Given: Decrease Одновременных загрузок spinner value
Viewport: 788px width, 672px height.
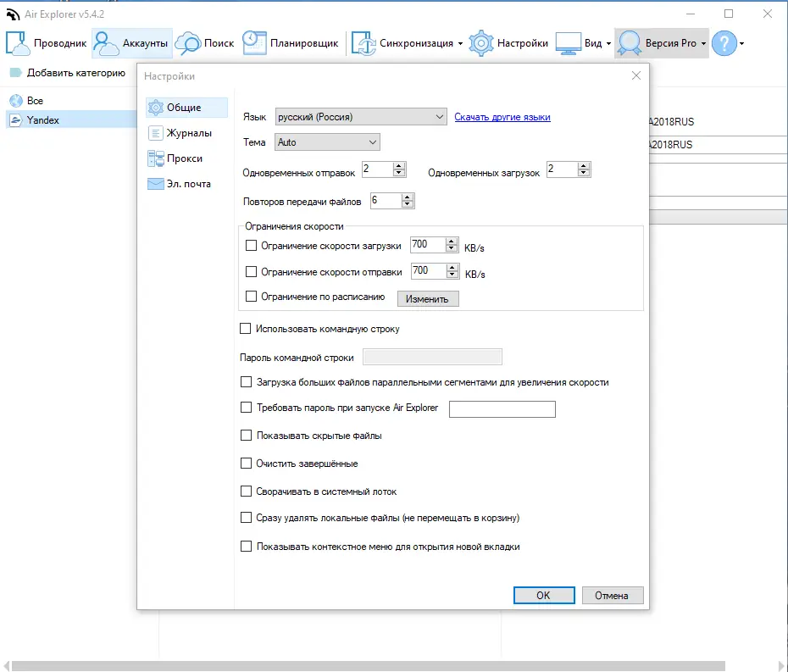Looking at the screenshot, I should click(584, 173).
